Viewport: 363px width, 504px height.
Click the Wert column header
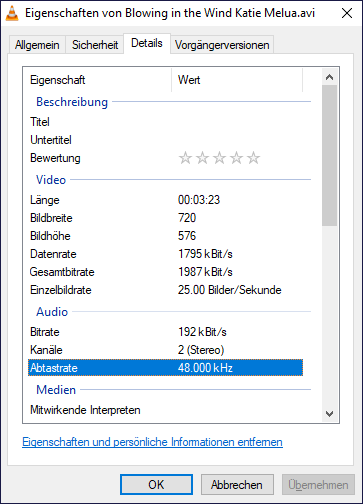point(237,80)
